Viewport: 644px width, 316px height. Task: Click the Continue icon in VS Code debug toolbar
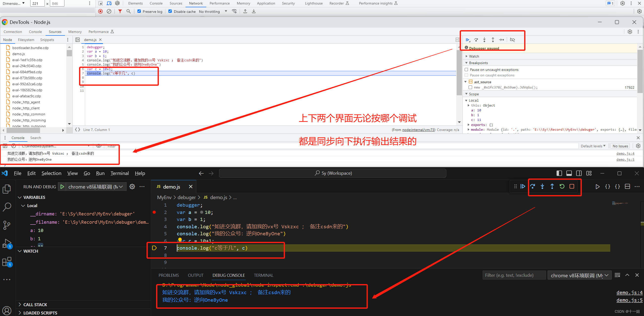(x=523, y=186)
